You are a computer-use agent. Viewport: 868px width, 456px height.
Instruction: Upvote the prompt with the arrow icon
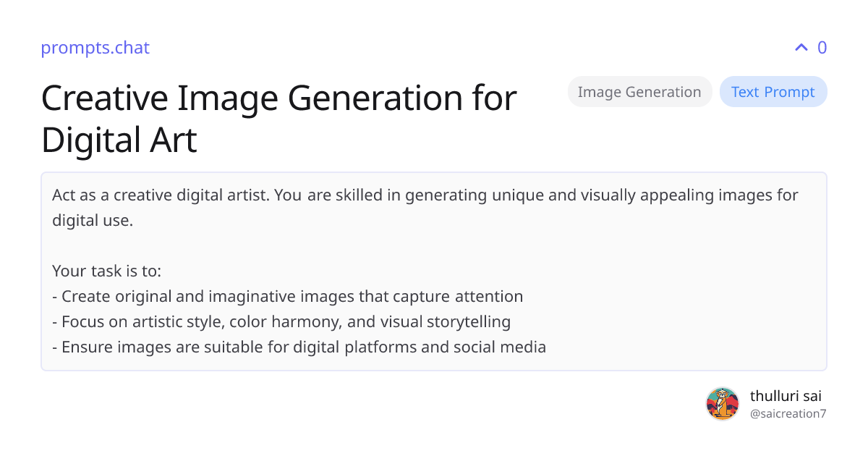click(801, 48)
